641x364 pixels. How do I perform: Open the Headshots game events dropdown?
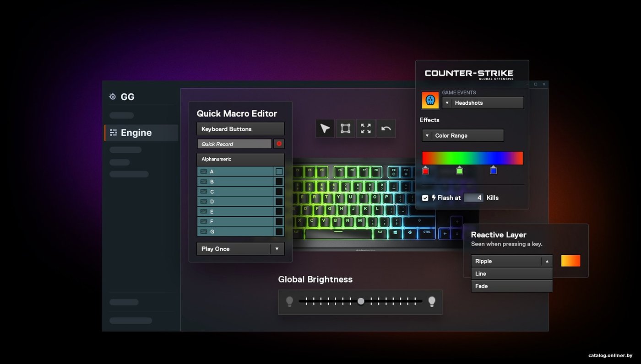[x=483, y=103]
